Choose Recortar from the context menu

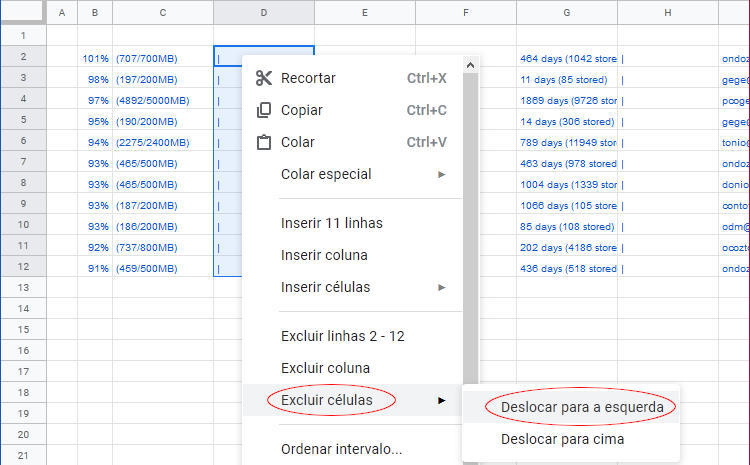click(x=353, y=78)
